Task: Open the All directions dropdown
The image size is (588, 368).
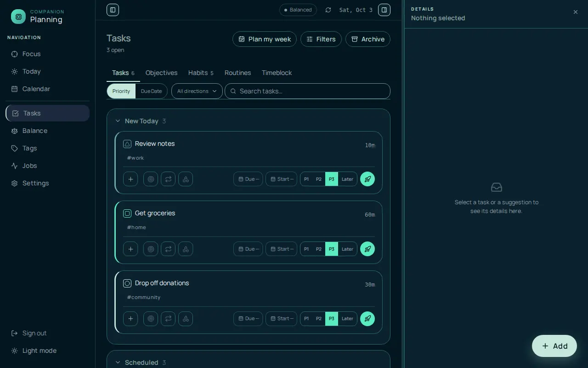Action: click(197, 91)
